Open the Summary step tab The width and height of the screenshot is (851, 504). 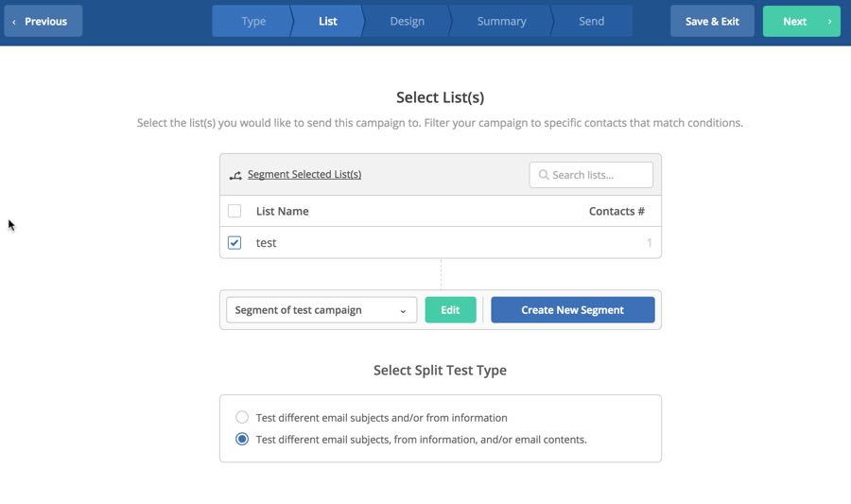click(501, 22)
